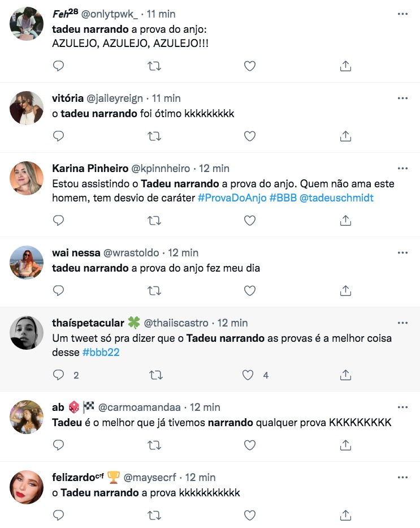The height and width of the screenshot is (528, 420).
Task: Retweet the tweet by carmoamandaa
Action: point(154,445)
